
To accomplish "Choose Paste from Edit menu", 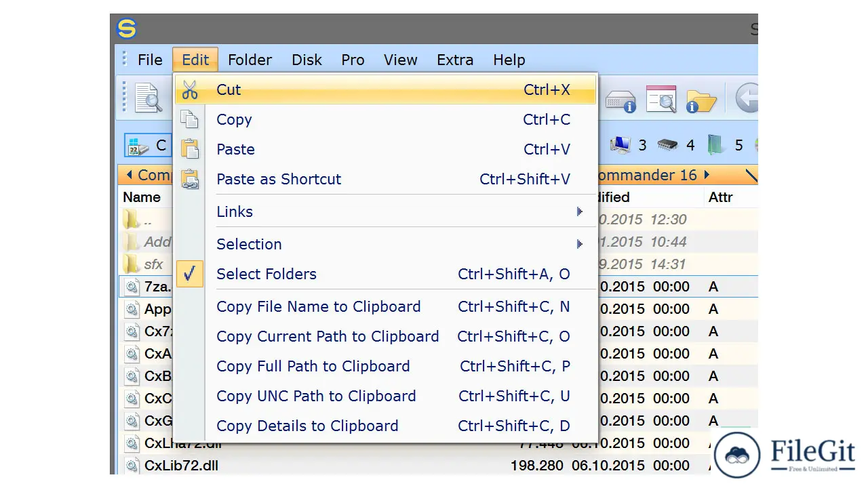I will point(385,149).
